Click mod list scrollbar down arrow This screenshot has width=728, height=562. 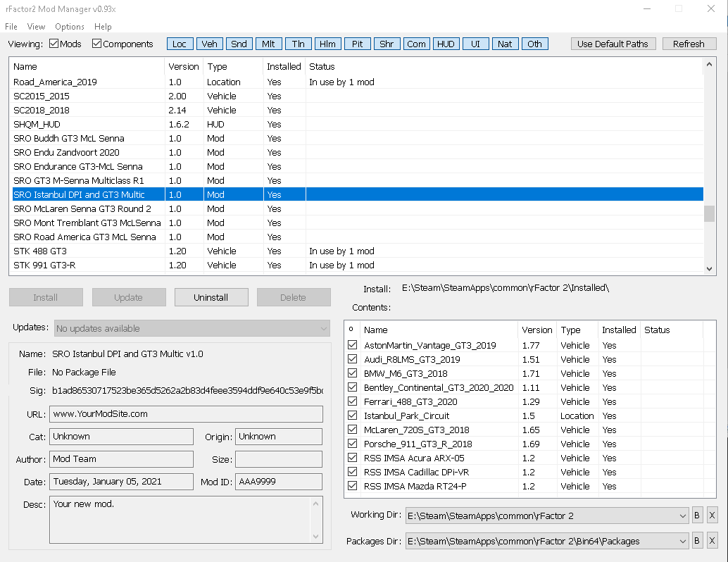point(709,268)
